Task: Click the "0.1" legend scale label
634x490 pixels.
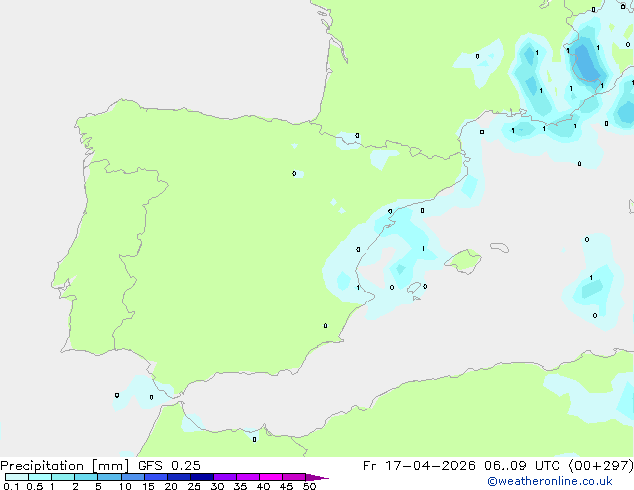Action: (x=11, y=486)
